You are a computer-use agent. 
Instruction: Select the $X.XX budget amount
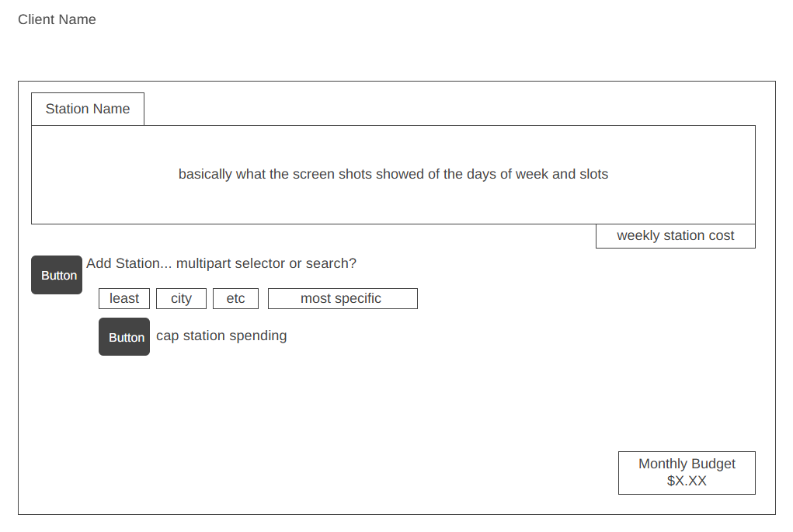pos(687,482)
